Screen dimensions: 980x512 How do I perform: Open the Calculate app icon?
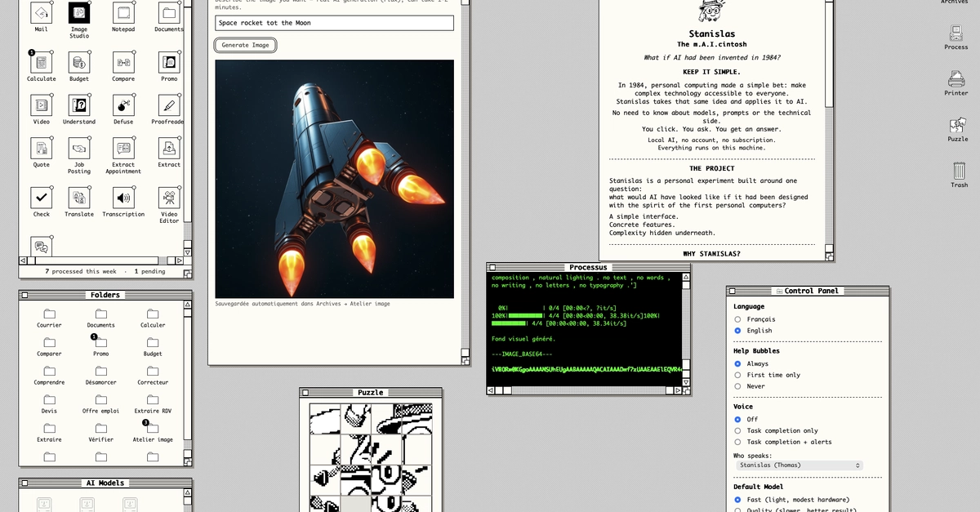pos(41,62)
